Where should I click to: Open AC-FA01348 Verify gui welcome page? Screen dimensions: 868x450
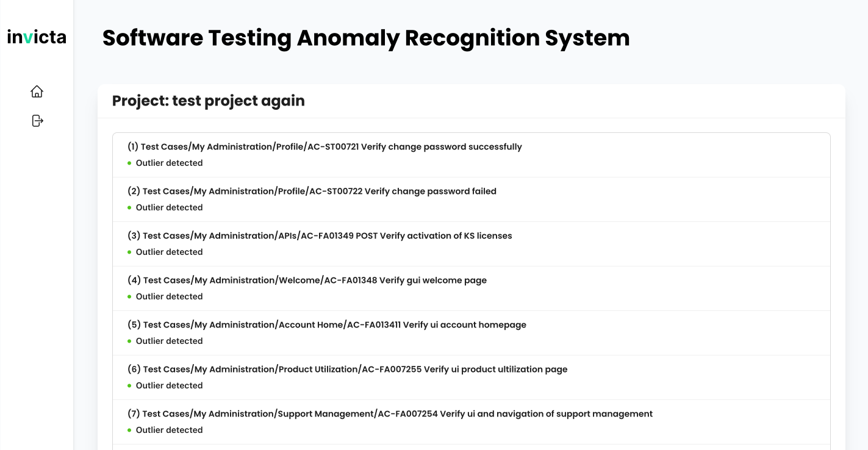(x=307, y=280)
